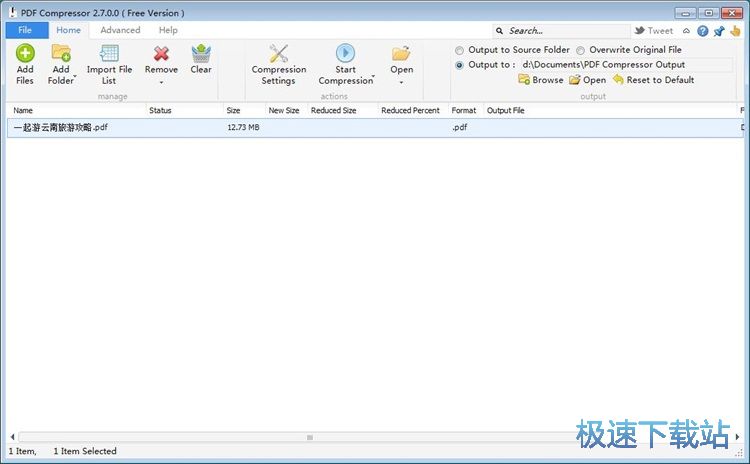This screenshot has height=464, width=750.
Task: Expand the Remove dropdown menu
Action: (161, 83)
